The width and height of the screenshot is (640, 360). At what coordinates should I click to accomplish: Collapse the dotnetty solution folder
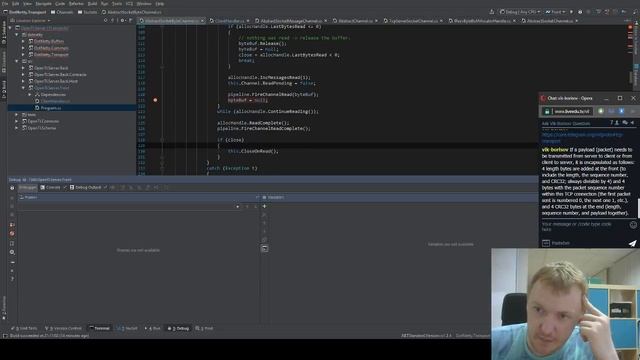tap(17, 35)
